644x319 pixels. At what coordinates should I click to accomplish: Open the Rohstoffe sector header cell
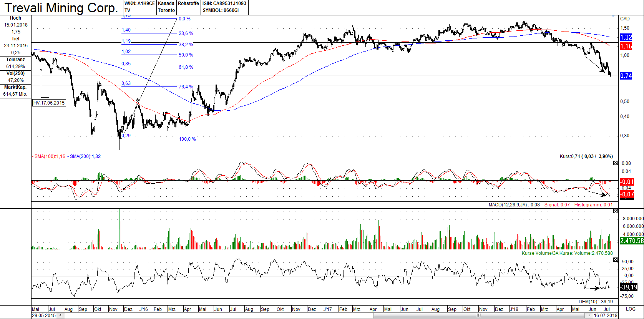tap(188, 3)
